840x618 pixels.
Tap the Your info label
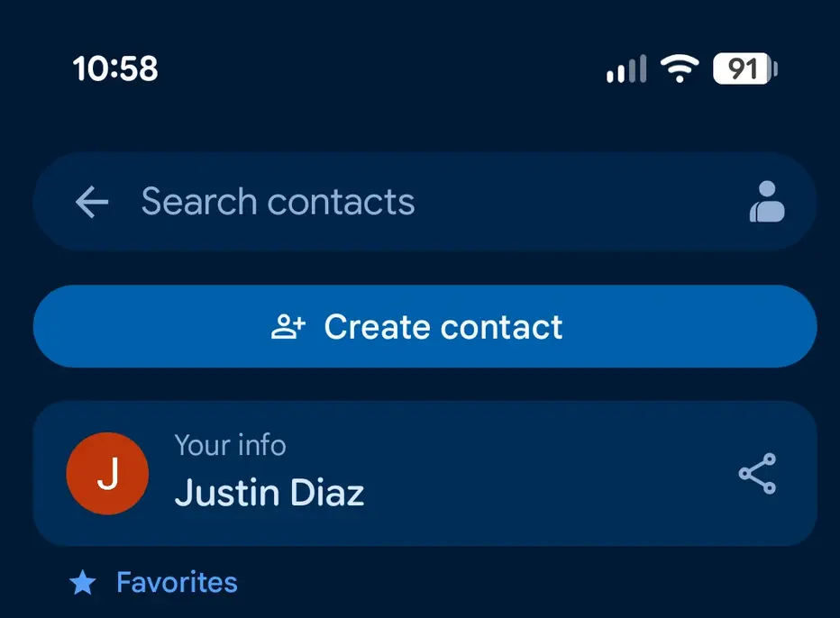[x=231, y=445]
